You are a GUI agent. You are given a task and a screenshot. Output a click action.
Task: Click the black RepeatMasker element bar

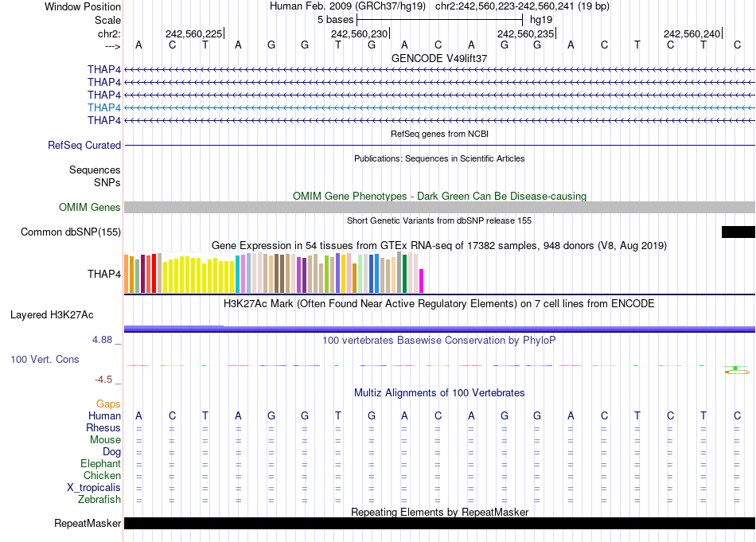(439, 523)
